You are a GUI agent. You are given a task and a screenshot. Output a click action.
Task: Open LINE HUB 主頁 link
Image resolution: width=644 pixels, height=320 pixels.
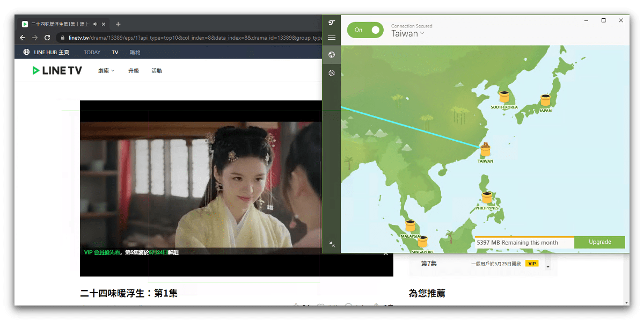click(x=52, y=53)
